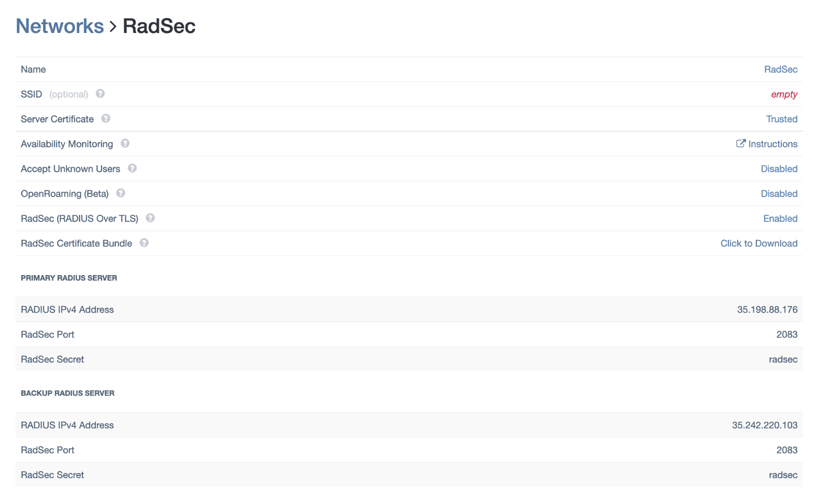Enable Accept Unknown Users setting

[x=779, y=168]
